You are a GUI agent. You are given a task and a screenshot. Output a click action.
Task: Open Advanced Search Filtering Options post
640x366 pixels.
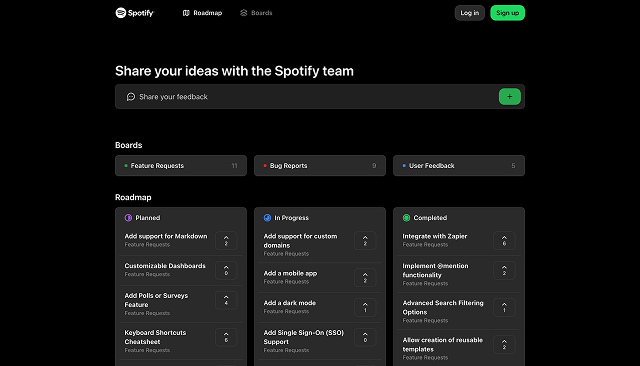[443, 308]
